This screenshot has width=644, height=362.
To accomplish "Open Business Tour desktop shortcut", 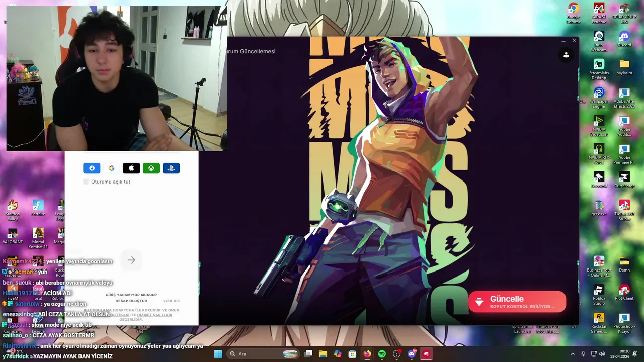I will click(x=599, y=267).
